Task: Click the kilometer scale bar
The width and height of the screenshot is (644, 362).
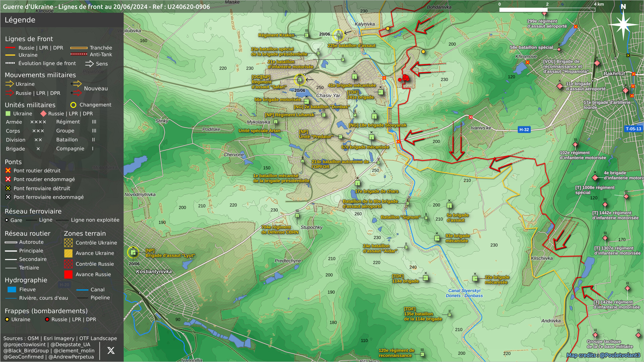Action: tap(547, 10)
